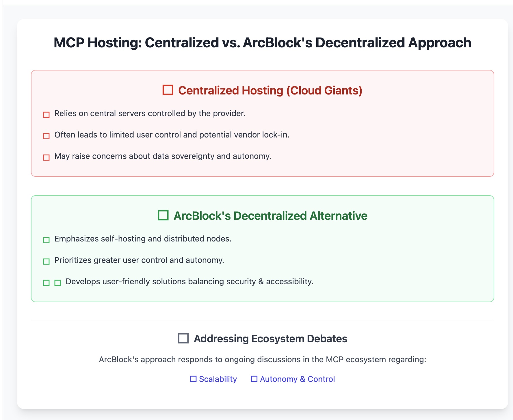
Task: Click the icon beside Centralized Hosting heading
Action: pos(168,90)
